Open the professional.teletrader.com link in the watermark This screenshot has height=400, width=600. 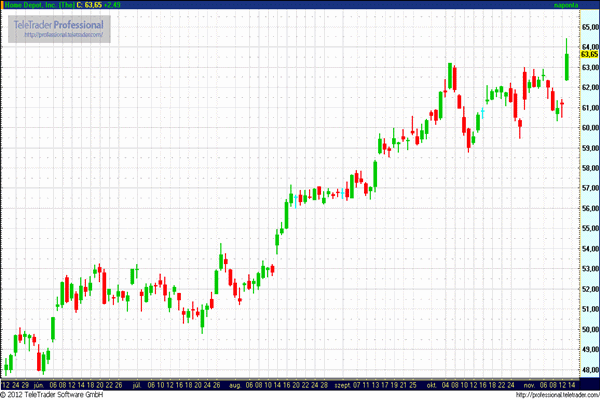pyautogui.click(x=64, y=33)
